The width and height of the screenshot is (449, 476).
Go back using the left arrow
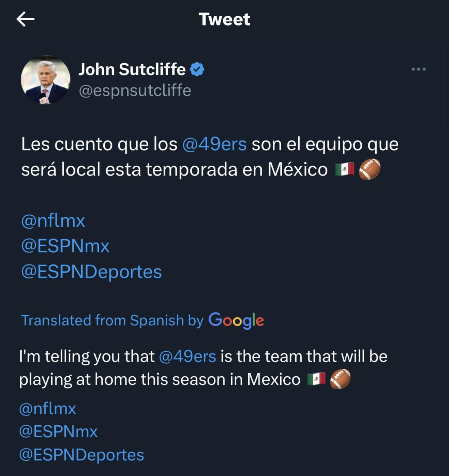point(26,19)
